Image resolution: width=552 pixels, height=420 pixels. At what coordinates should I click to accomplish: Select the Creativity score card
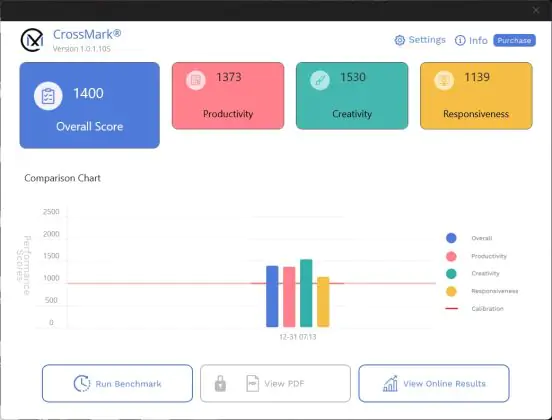click(352, 96)
